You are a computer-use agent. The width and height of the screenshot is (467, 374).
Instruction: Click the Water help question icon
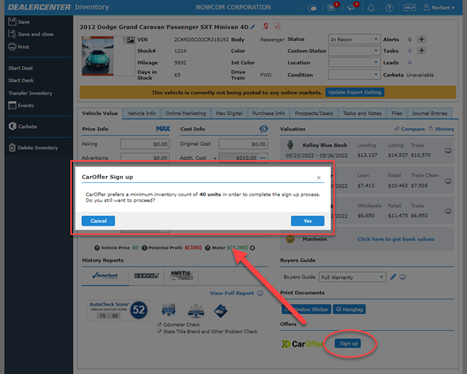click(208, 248)
